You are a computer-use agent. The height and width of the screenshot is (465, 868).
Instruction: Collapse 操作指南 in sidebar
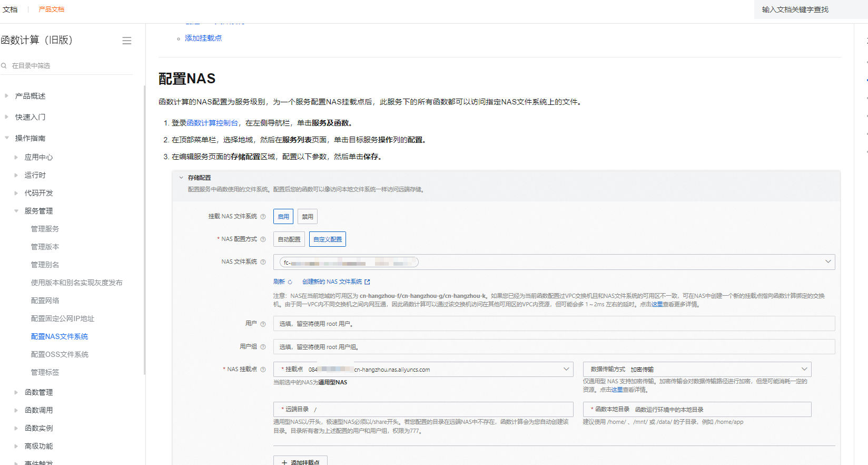6,138
